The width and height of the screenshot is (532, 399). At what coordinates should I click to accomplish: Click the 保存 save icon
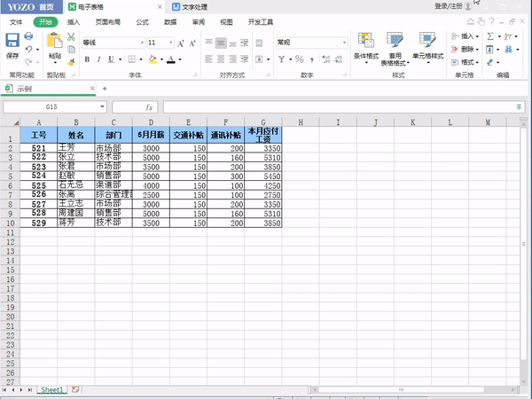12,41
